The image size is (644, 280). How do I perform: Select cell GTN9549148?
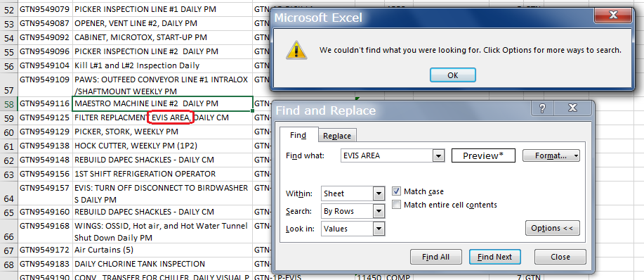coord(45,160)
